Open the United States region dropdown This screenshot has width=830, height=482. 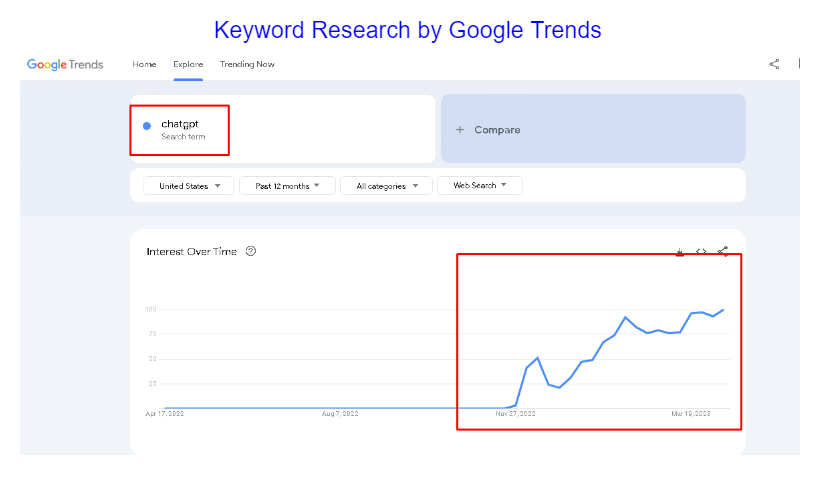click(188, 186)
